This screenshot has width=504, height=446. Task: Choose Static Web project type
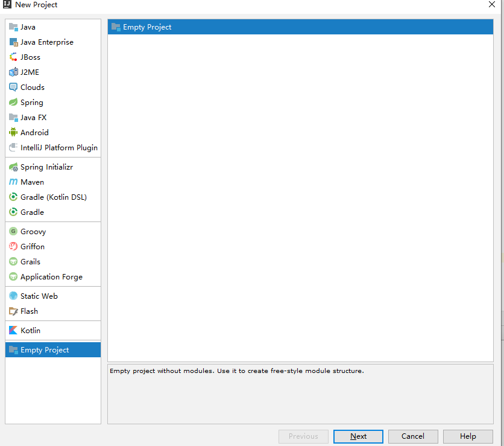click(x=53, y=296)
